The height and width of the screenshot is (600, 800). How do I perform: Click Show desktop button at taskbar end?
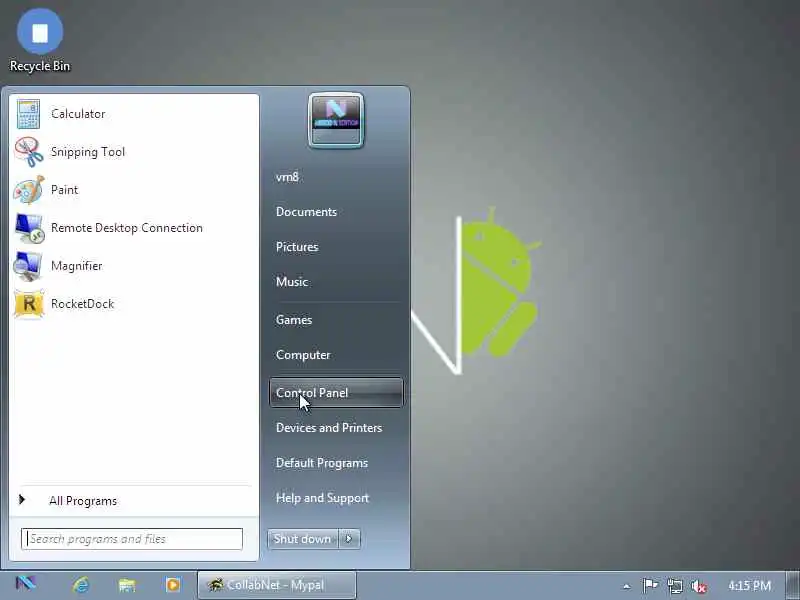pos(793,585)
